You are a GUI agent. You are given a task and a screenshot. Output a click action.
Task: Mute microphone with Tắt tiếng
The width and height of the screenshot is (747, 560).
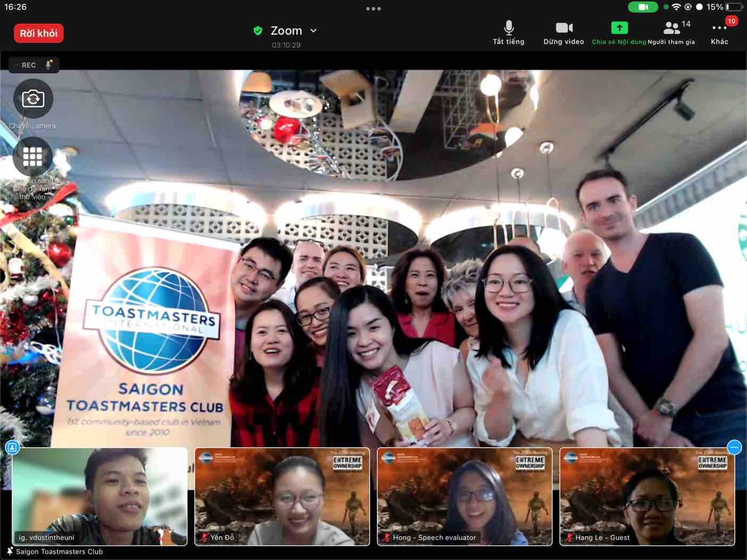508,33
